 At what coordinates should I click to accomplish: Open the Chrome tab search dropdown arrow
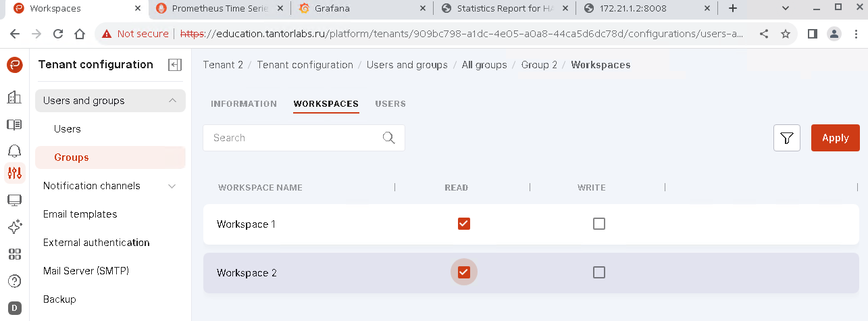point(785,8)
